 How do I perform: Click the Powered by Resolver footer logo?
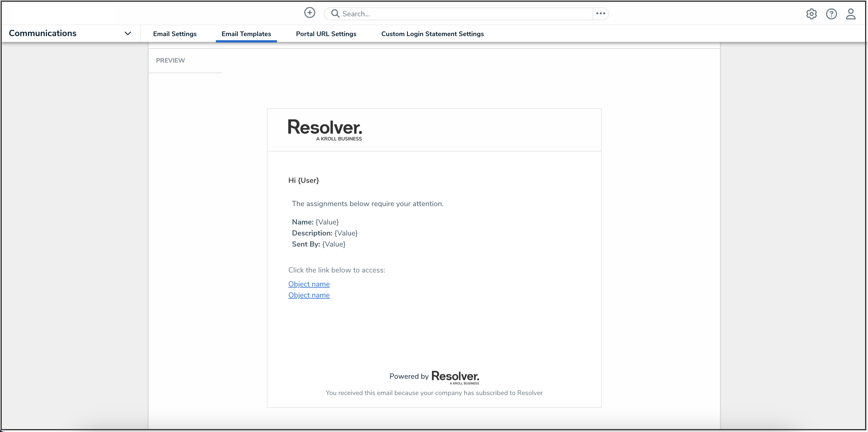coord(455,377)
